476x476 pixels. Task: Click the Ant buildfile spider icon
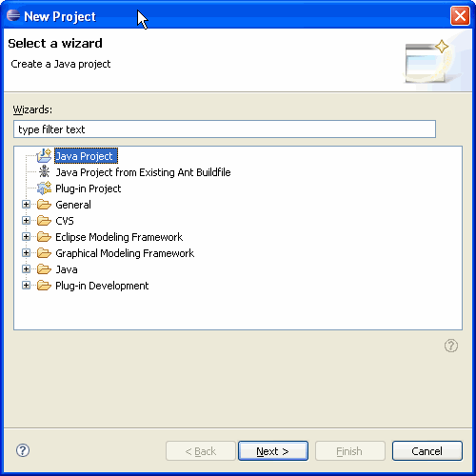[44, 171]
